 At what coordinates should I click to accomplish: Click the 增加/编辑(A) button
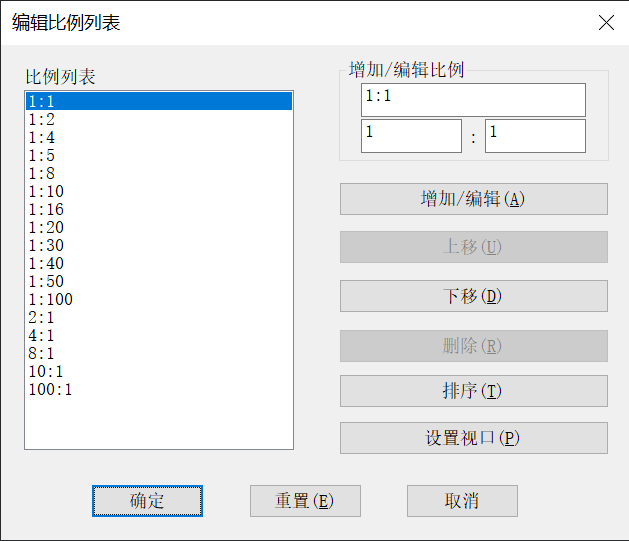[x=473, y=199]
